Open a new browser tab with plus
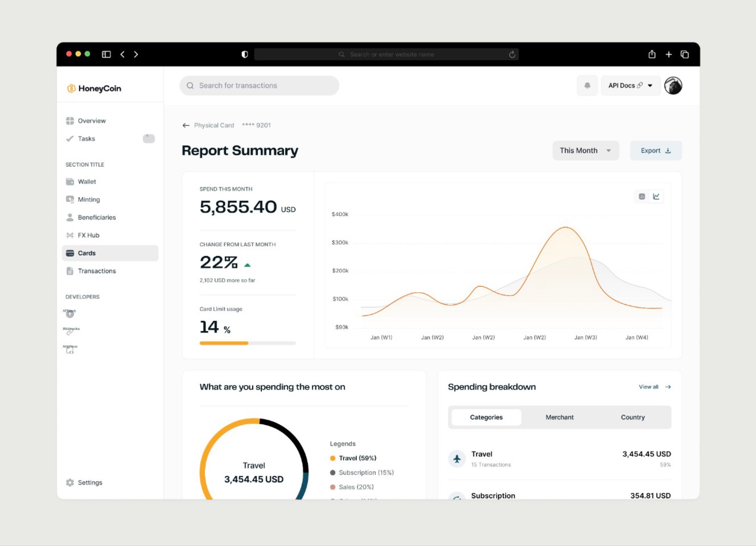Screen dimensions: 756x546 [x=669, y=54]
